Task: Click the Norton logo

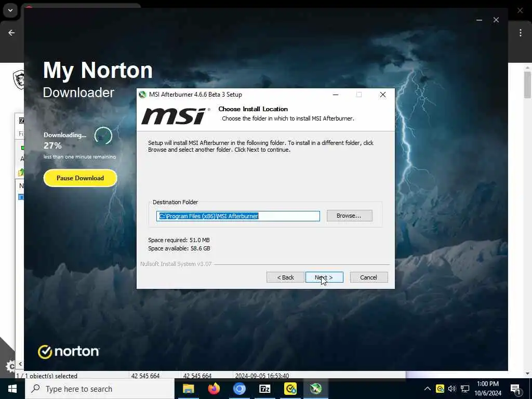Action: (69, 352)
